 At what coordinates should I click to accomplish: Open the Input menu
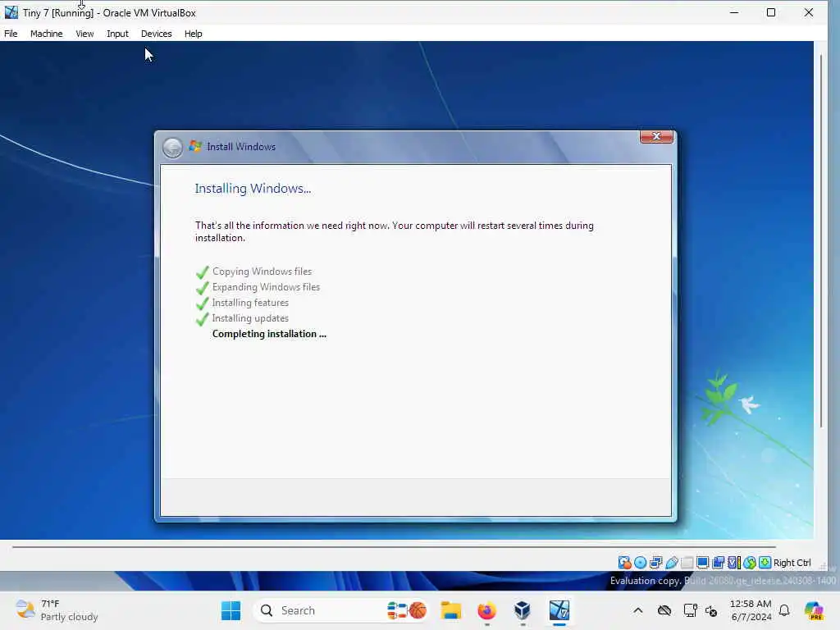tap(117, 34)
